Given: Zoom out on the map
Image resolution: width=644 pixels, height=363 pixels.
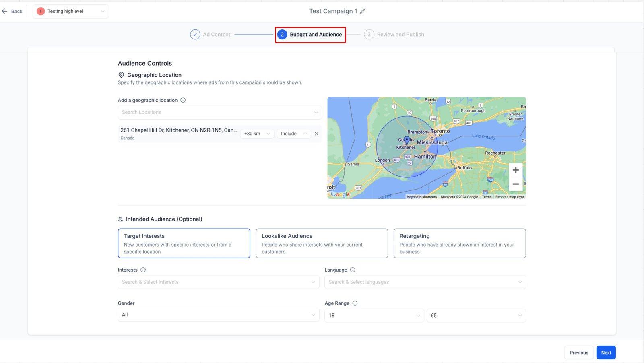Looking at the screenshot, I should click(516, 184).
